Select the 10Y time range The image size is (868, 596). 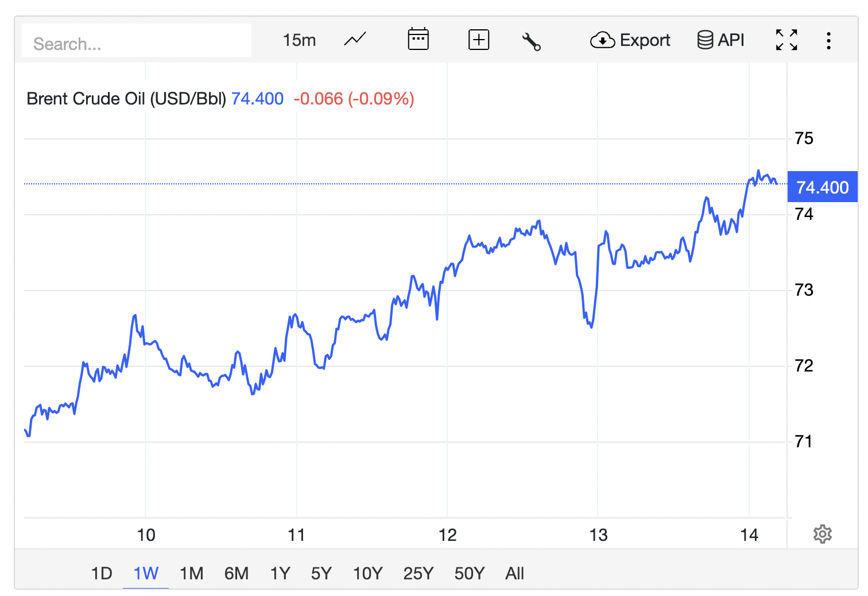368,573
